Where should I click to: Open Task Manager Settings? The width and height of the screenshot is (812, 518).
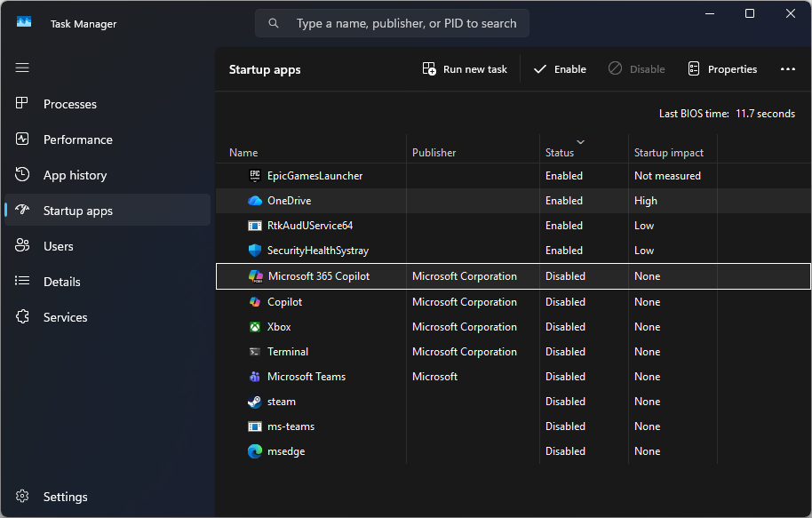click(x=65, y=497)
